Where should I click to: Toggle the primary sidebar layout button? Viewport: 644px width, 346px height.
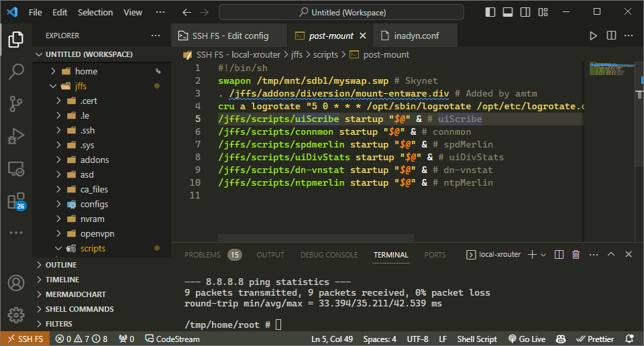pos(492,12)
